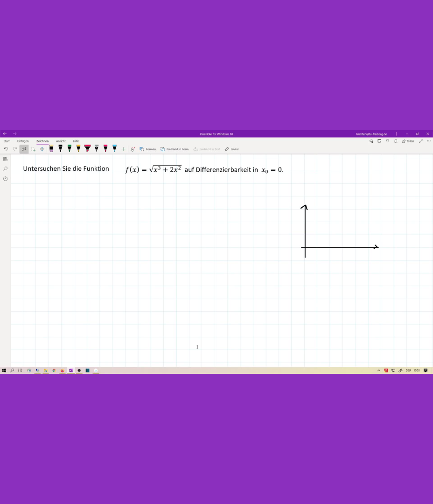Open the Hilfe tab
433x504 pixels.
tap(76, 141)
